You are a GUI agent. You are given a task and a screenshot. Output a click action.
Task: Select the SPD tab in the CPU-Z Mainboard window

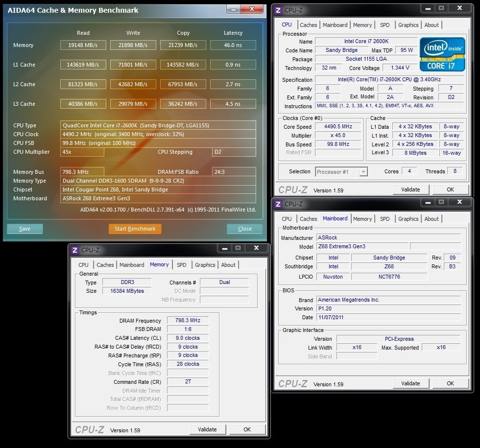pyautogui.click(x=385, y=219)
